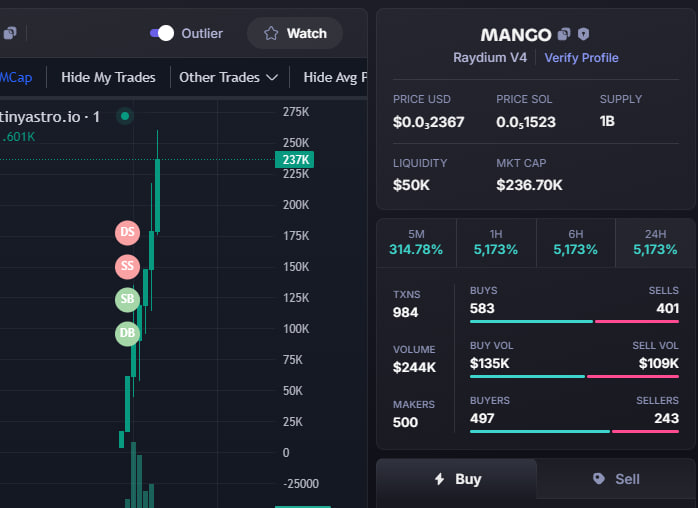This screenshot has height=508, width=698.
Task: Select the 6H timeframe tab
Action: 576,242
